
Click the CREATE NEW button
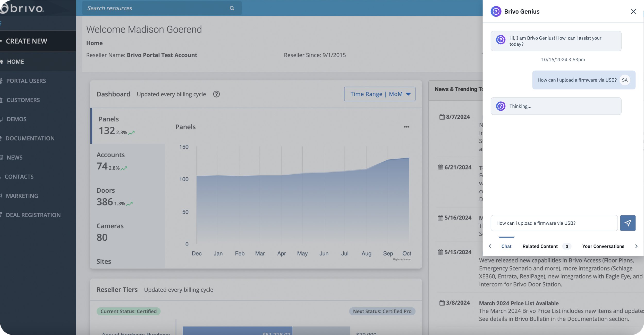tap(27, 41)
